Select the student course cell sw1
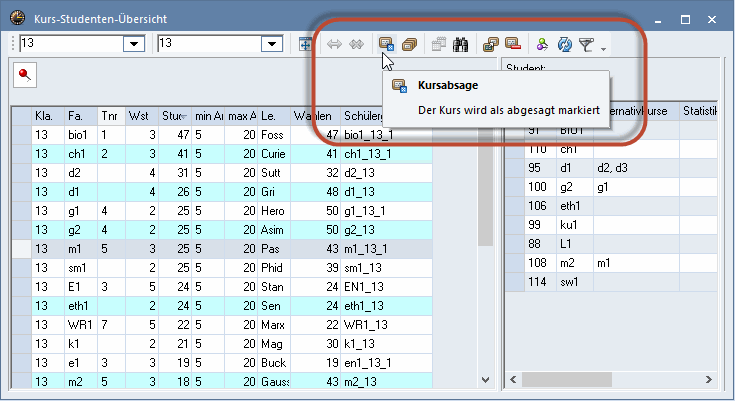 (575, 282)
